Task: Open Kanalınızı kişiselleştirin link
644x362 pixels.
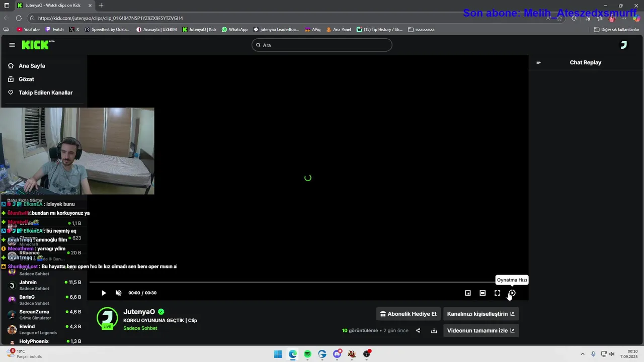Action: click(481, 314)
